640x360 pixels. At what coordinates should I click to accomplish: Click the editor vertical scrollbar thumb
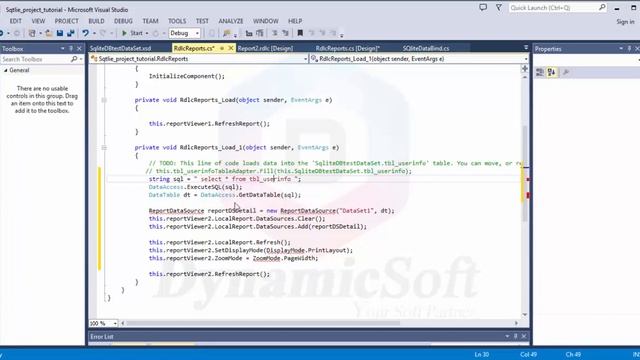point(525,173)
